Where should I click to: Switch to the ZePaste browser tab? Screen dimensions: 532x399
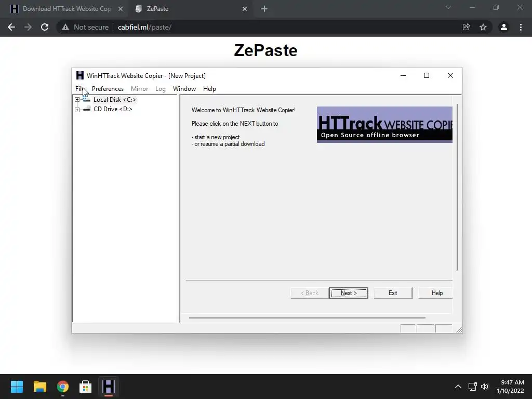(157, 9)
